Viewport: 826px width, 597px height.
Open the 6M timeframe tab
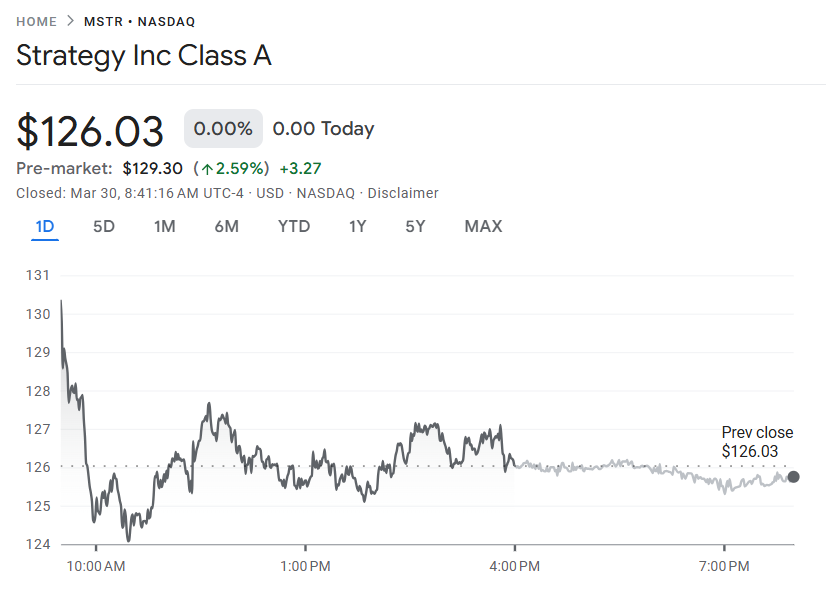click(226, 227)
